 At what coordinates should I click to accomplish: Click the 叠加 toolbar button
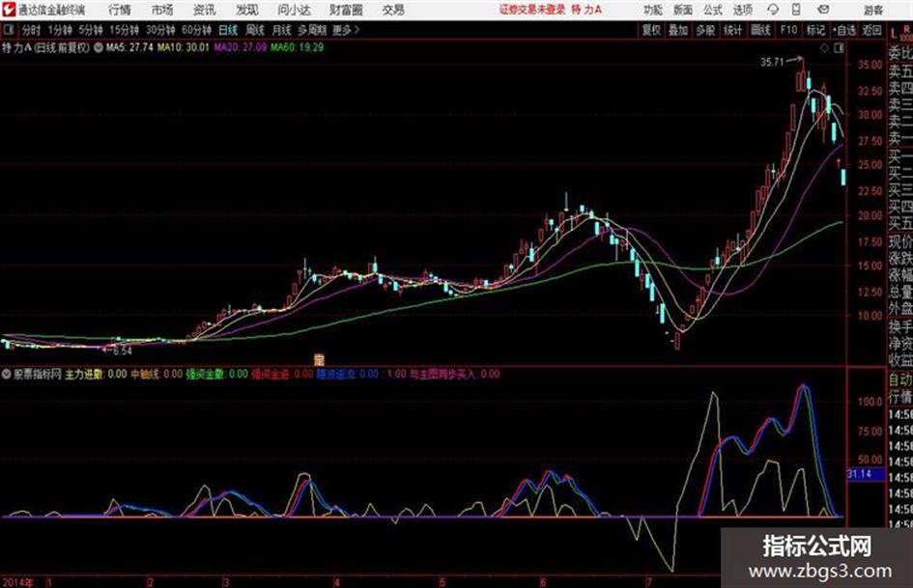(678, 30)
